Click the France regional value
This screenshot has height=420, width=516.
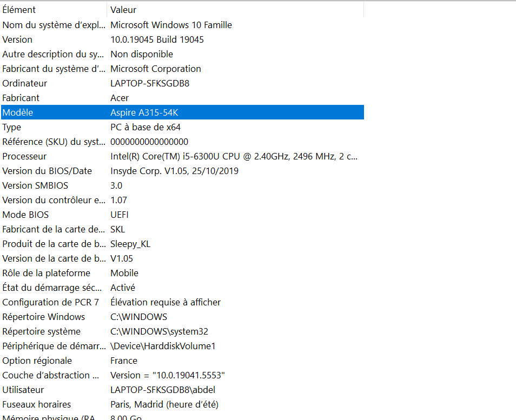pyautogui.click(x=124, y=361)
